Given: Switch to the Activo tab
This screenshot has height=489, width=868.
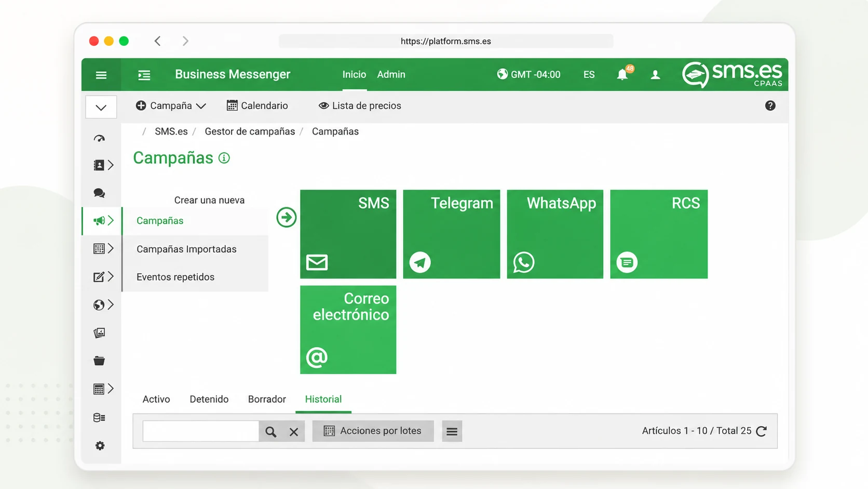Looking at the screenshot, I should pos(156,399).
